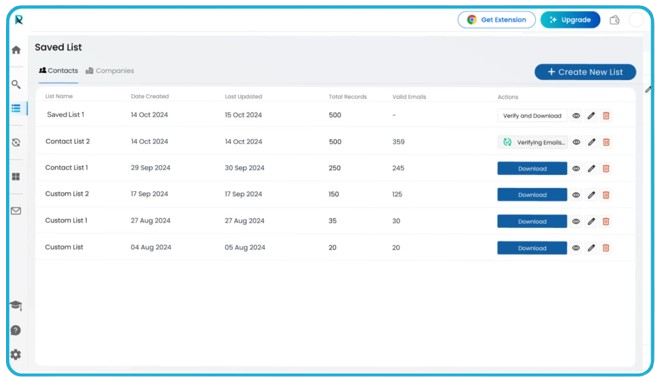Download the Custom List from 04 Aug 2024
The height and width of the screenshot is (379, 659).
pos(532,248)
